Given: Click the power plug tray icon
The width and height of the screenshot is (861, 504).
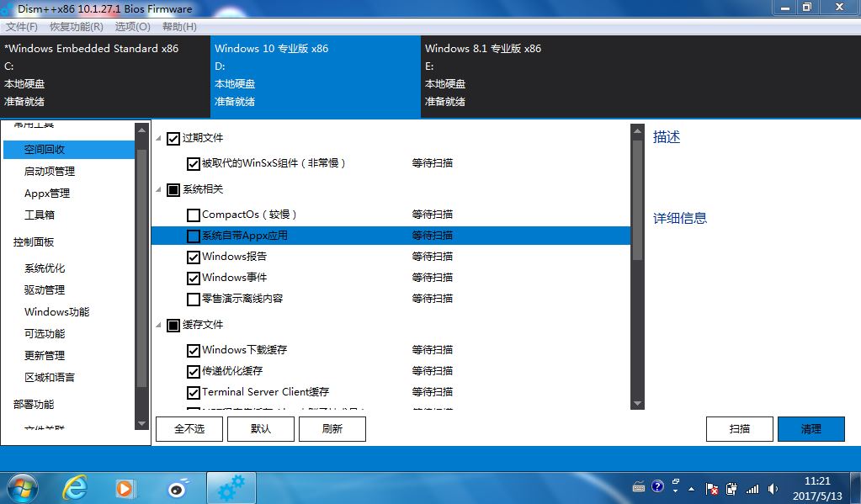Looking at the screenshot, I should pyautogui.click(x=731, y=489).
